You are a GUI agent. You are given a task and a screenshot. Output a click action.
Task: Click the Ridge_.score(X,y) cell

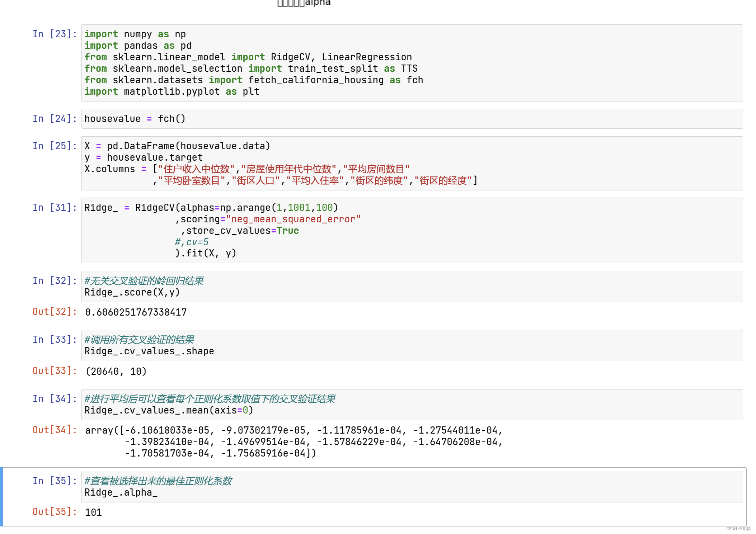click(x=412, y=287)
